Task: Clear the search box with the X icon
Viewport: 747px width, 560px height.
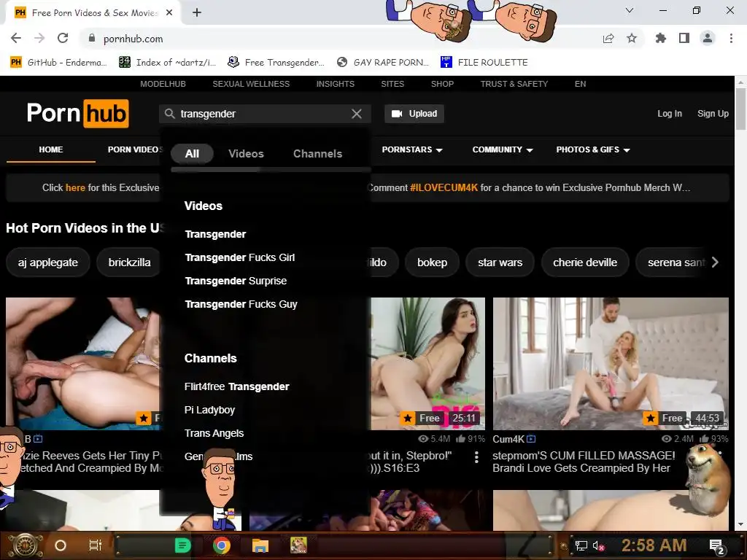Action: click(x=356, y=114)
